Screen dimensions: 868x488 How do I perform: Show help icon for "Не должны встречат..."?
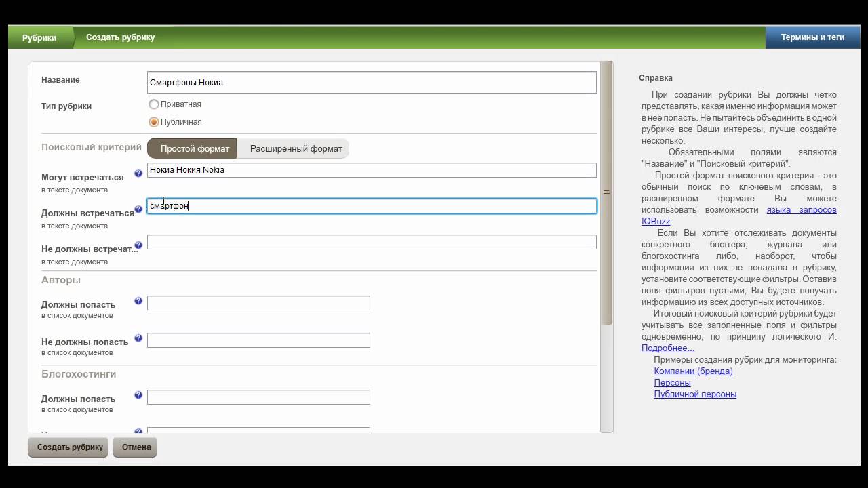[138, 245]
